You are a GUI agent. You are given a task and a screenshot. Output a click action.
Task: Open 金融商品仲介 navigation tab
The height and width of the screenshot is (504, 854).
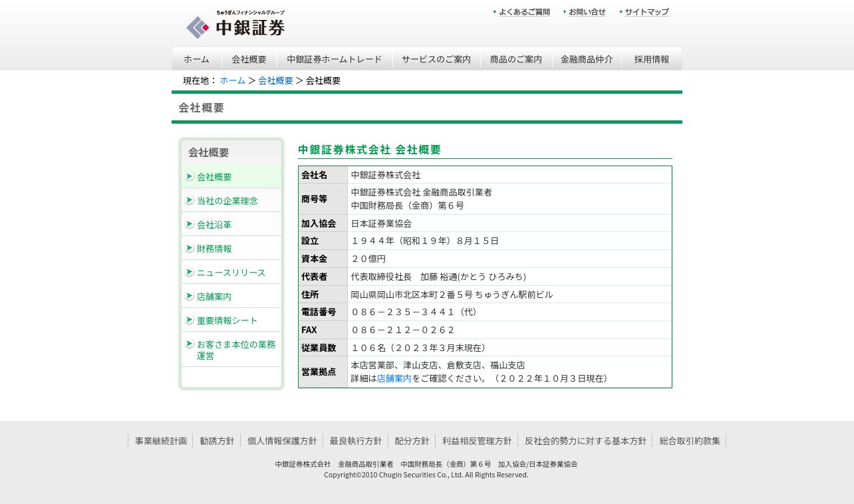pos(587,59)
